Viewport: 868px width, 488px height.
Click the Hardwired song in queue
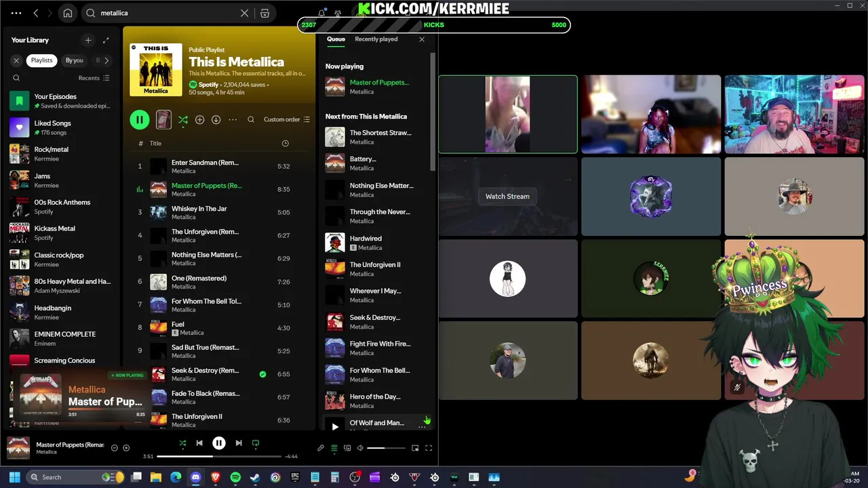(x=375, y=243)
